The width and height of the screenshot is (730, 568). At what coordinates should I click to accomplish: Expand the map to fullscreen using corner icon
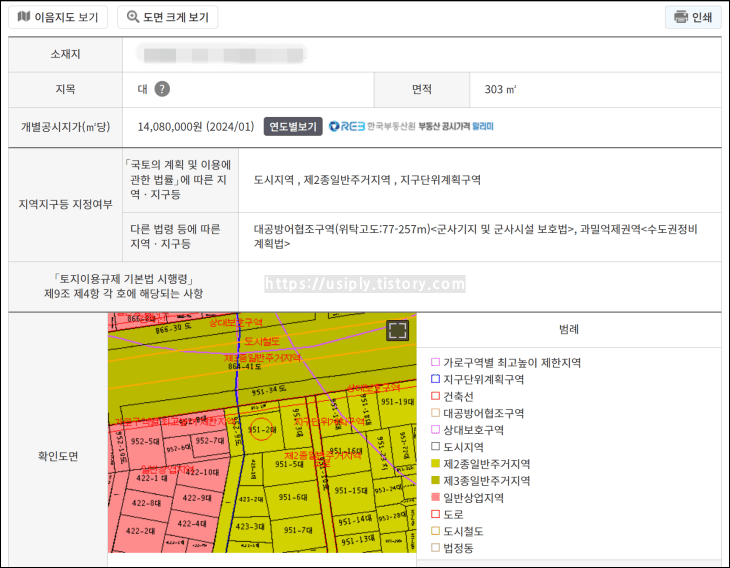point(398,331)
